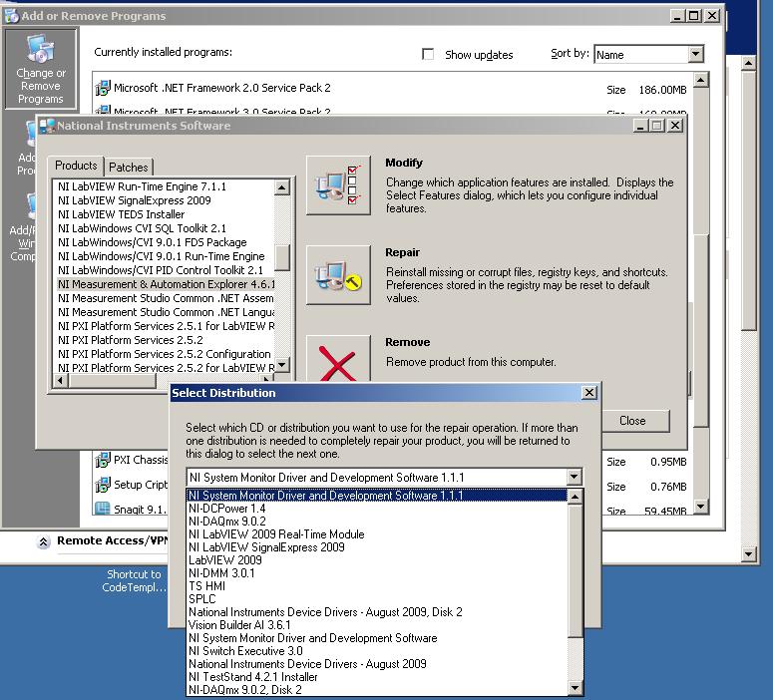Select NI LabWindows/CVI 9.0.1 Run-Time Engine
Viewport: 773px width, 700px height.
tap(164, 256)
